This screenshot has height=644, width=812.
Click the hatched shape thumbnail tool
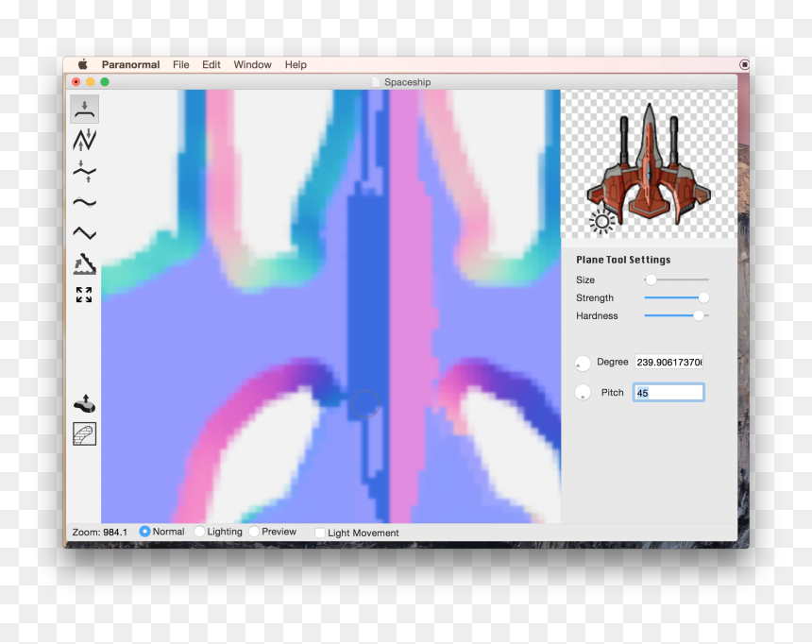pyautogui.click(x=84, y=434)
